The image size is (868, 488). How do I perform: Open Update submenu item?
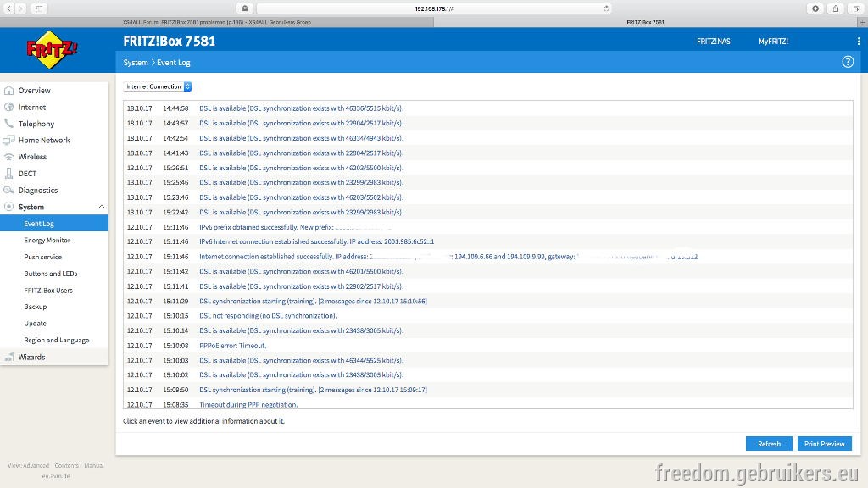(35, 323)
